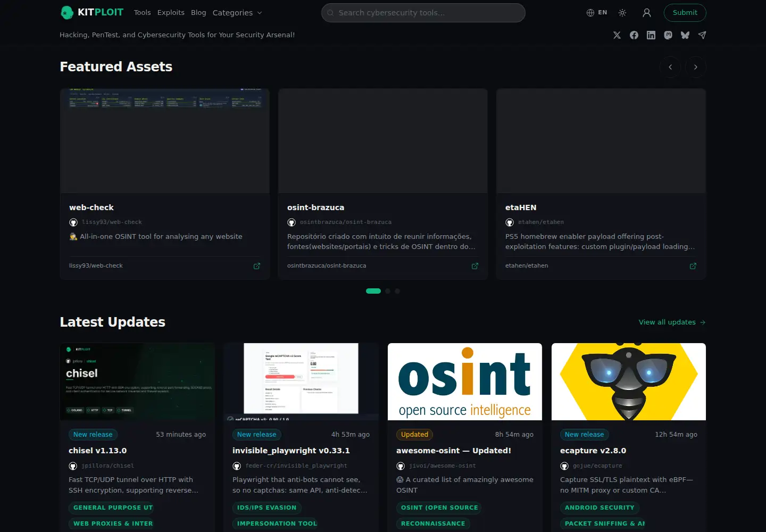Open the chisel v1.13.0 update title
The height and width of the screenshot is (532, 766).
[x=98, y=451]
